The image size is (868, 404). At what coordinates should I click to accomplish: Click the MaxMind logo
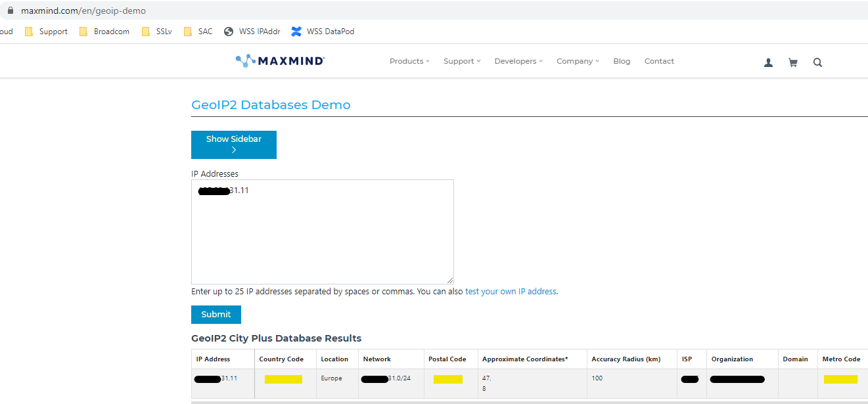(x=280, y=61)
